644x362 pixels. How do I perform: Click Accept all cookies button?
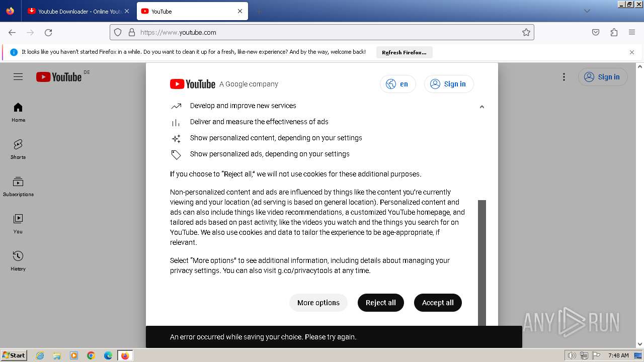[438, 303]
